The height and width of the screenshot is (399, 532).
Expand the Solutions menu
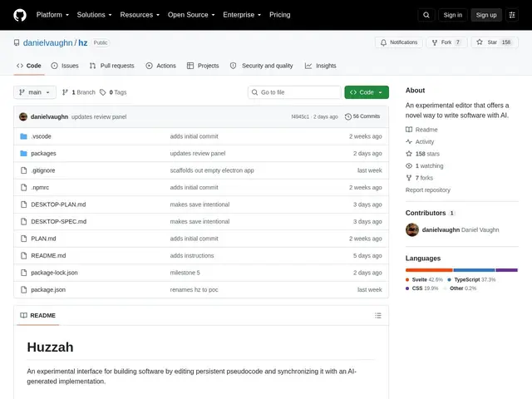pyautogui.click(x=94, y=15)
